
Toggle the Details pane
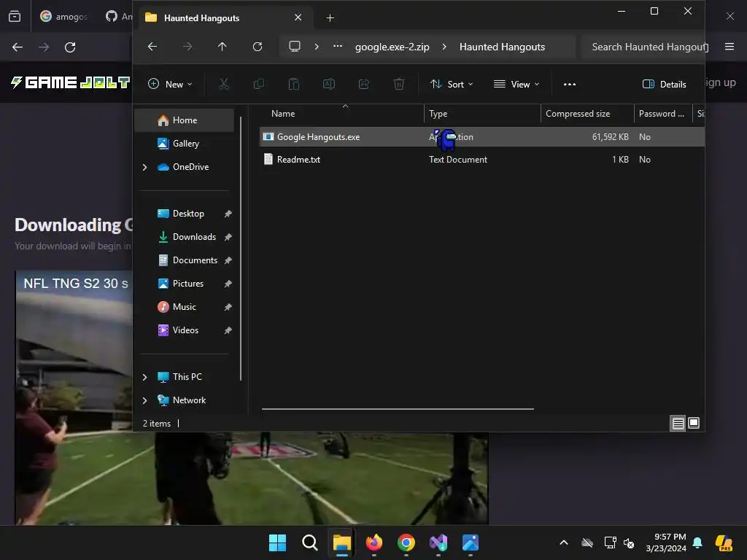pos(664,85)
